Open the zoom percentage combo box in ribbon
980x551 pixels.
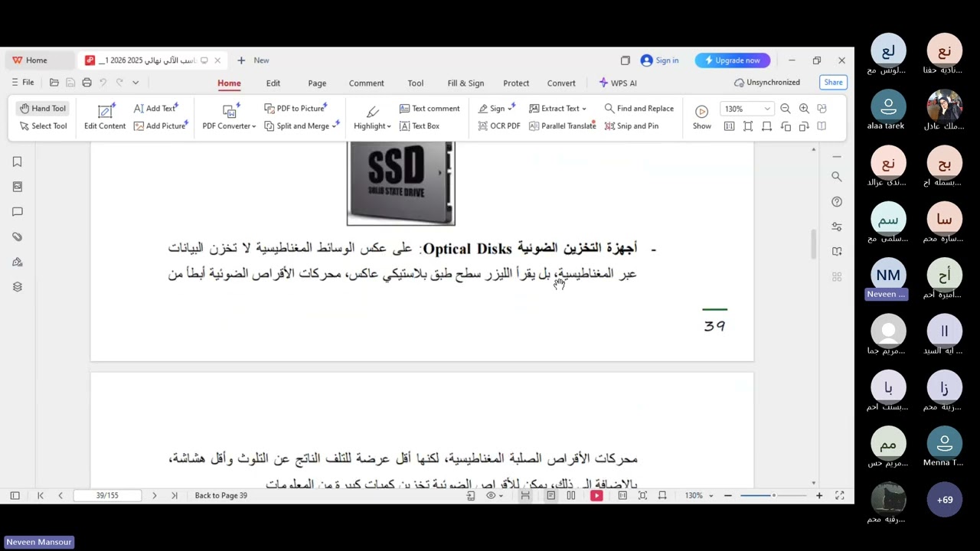[747, 109]
